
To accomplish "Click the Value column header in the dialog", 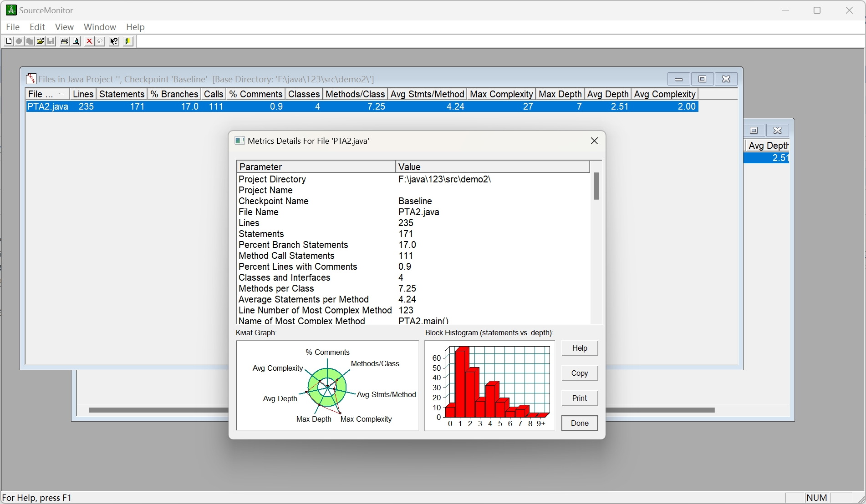I will coord(492,166).
